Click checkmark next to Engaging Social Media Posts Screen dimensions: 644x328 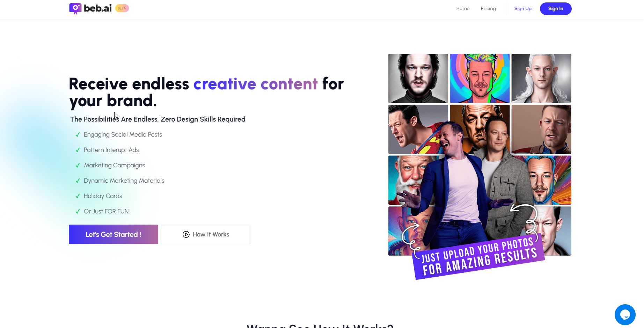pyautogui.click(x=78, y=135)
